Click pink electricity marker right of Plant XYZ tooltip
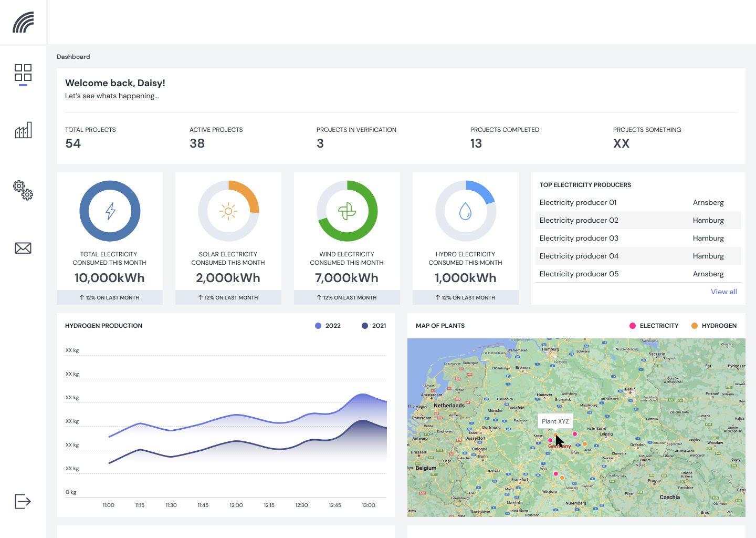Screen dimensions: 756x538 coord(575,434)
